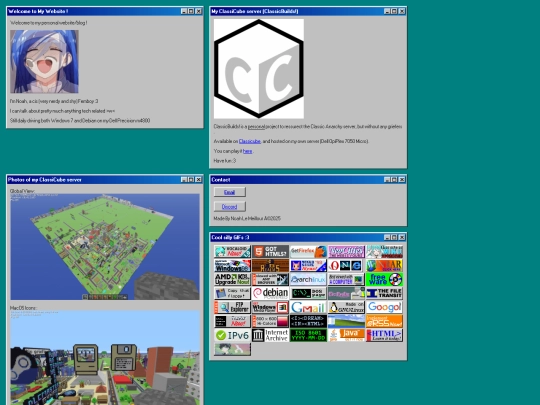This screenshot has width=540, height=405.
Task: Click the Internet Archive badge
Action: (270, 335)
